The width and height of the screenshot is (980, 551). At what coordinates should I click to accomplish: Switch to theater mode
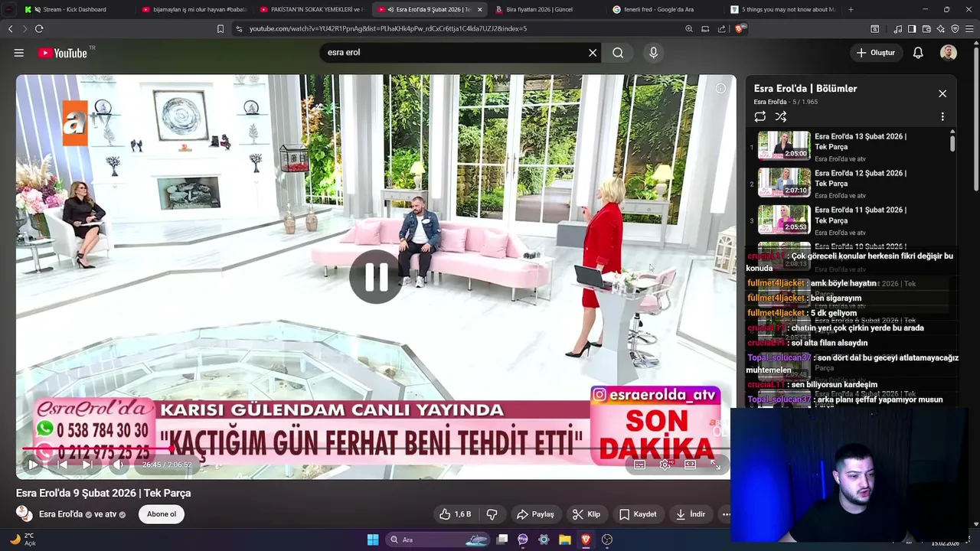click(x=690, y=465)
